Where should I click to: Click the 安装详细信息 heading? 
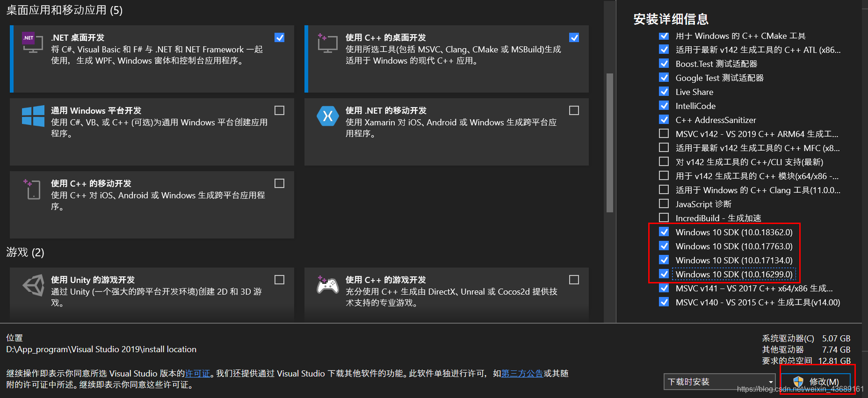671,19
